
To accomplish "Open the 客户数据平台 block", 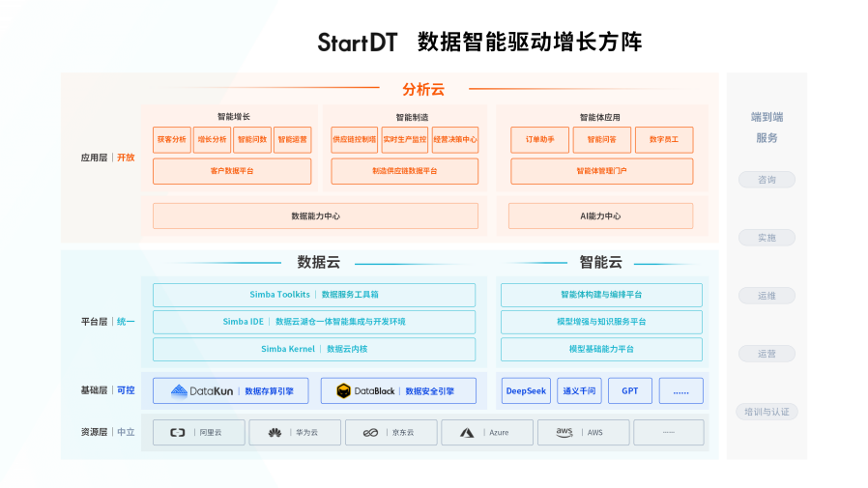I will tap(232, 171).
